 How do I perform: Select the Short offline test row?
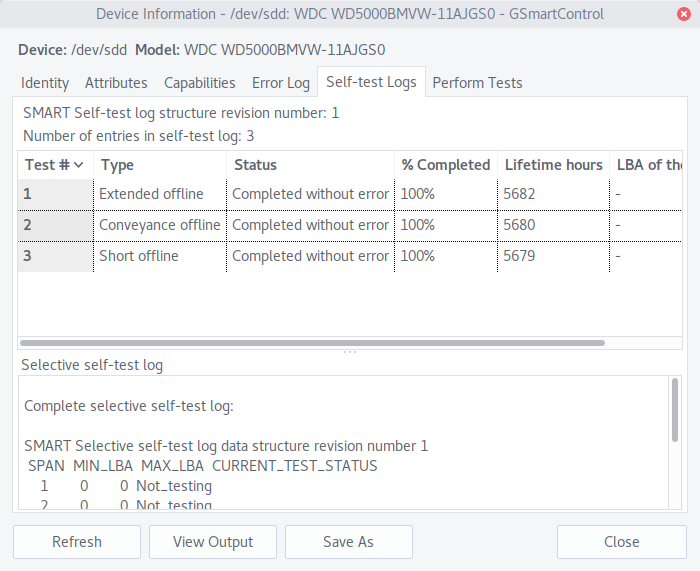(350, 256)
